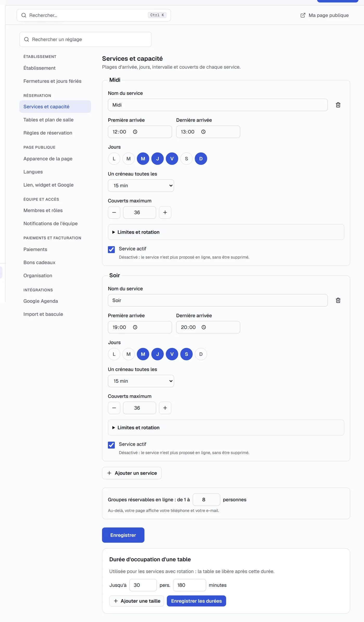
Task: Open time picker clock for Midi Dernière arrivée
Action: (x=203, y=132)
